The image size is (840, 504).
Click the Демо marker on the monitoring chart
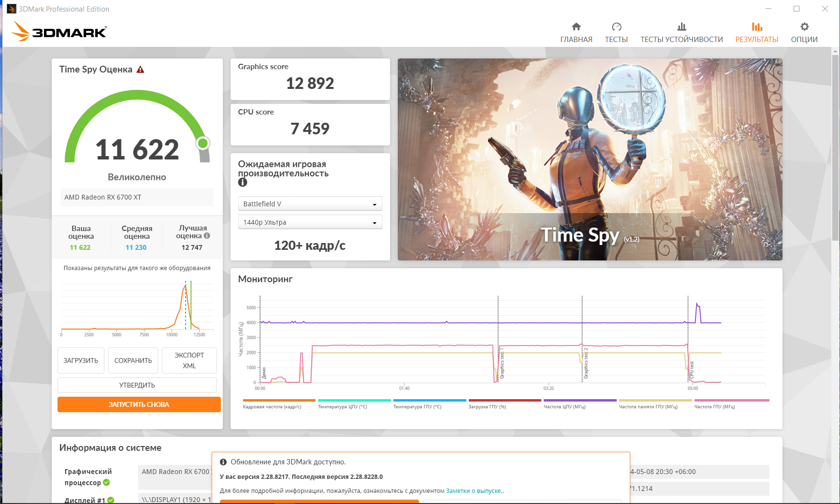pos(264,373)
